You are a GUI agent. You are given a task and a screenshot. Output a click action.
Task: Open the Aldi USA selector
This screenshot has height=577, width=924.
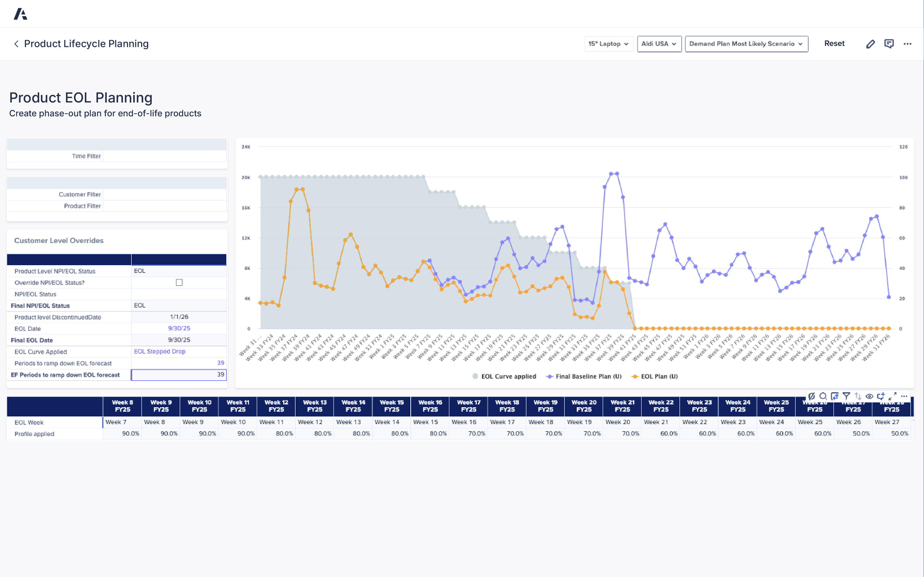[x=659, y=43]
